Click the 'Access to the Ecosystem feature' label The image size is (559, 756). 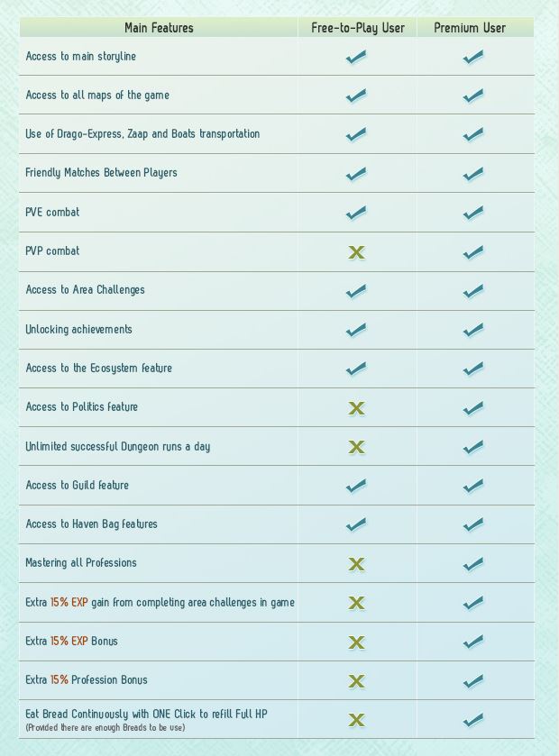(x=98, y=368)
